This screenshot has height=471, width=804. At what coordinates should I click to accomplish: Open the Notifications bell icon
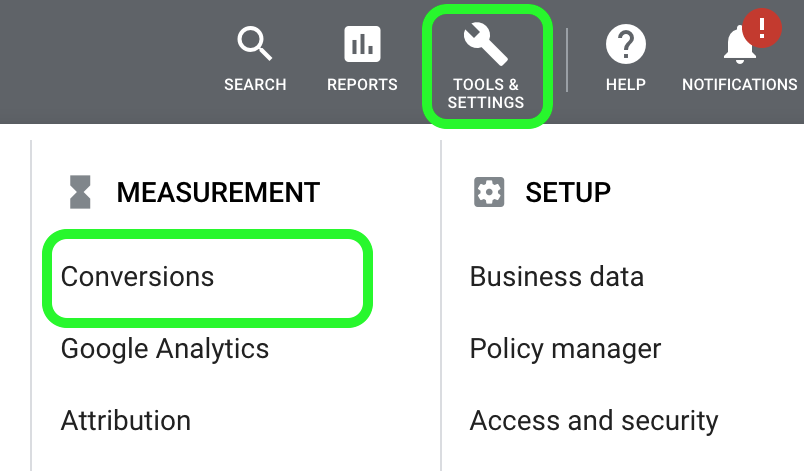pos(739,47)
